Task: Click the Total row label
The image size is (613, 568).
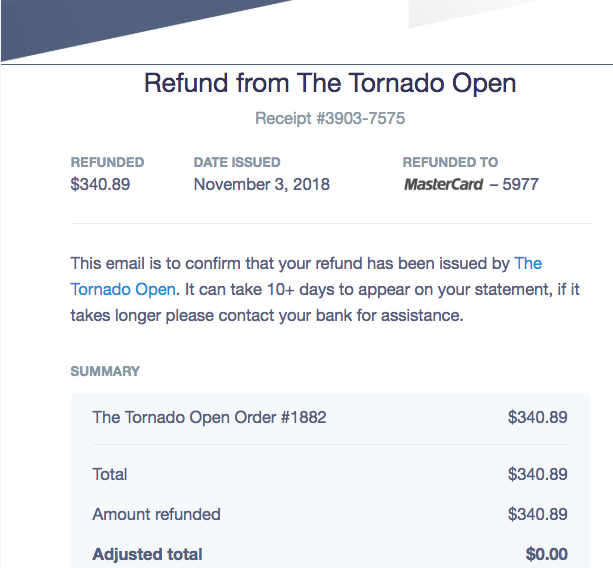Action: click(x=109, y=475)
